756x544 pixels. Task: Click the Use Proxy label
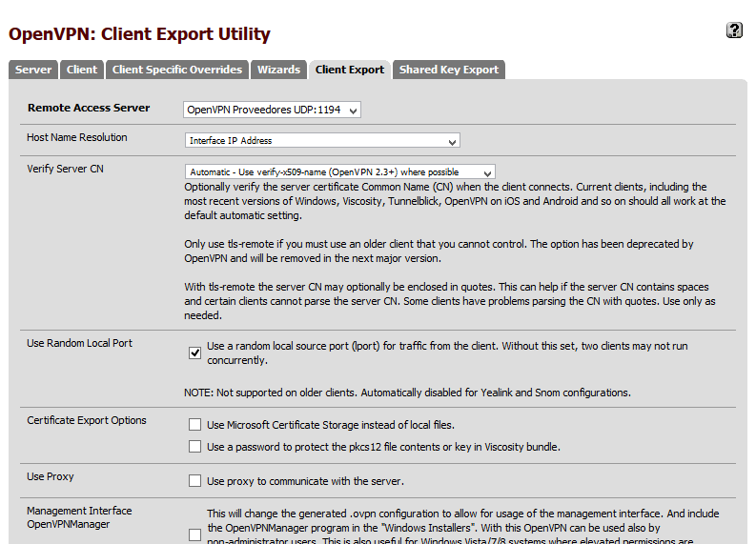click(51, 476)
